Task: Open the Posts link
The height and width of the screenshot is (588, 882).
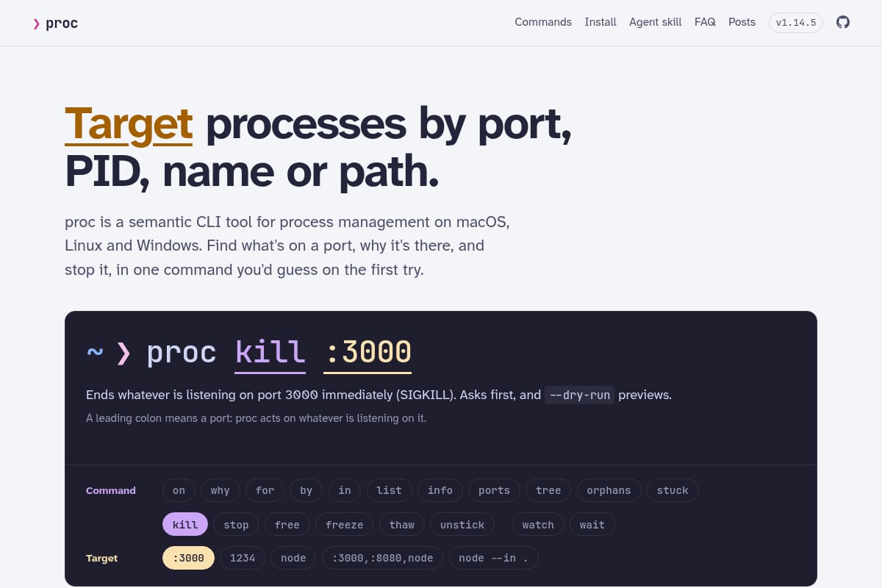Action: (742, 22)
